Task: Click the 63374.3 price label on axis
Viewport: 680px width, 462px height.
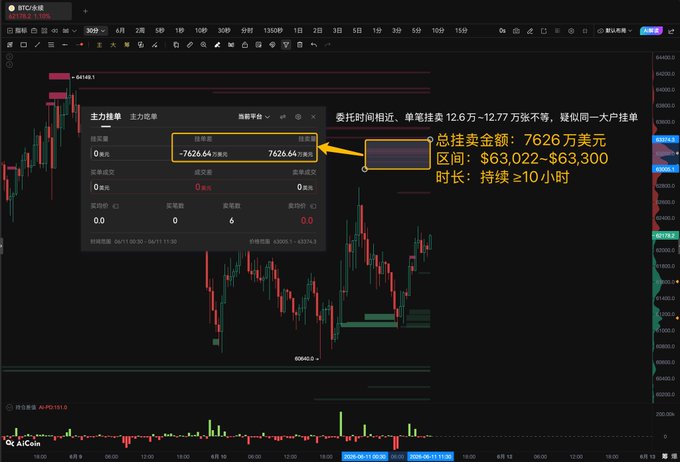Action: 665,140
